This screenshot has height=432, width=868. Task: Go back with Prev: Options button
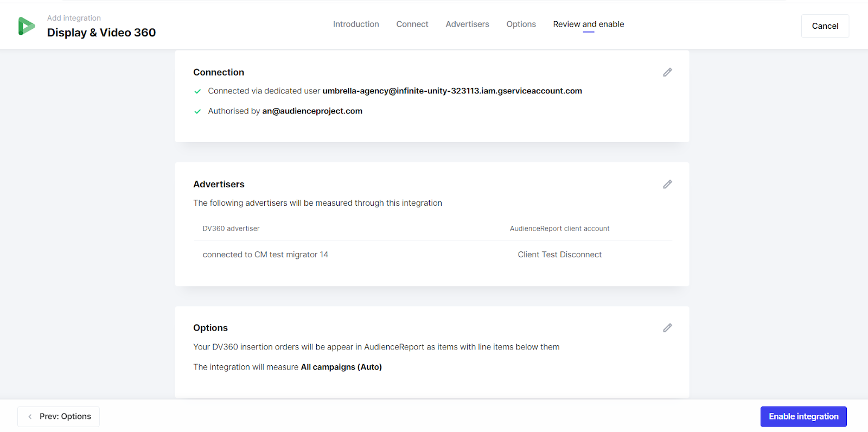click(x=59, y=416)
